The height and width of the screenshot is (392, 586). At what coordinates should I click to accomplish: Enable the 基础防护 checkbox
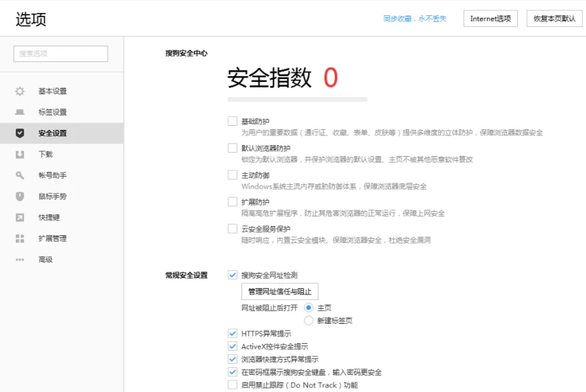click(232, 121)
